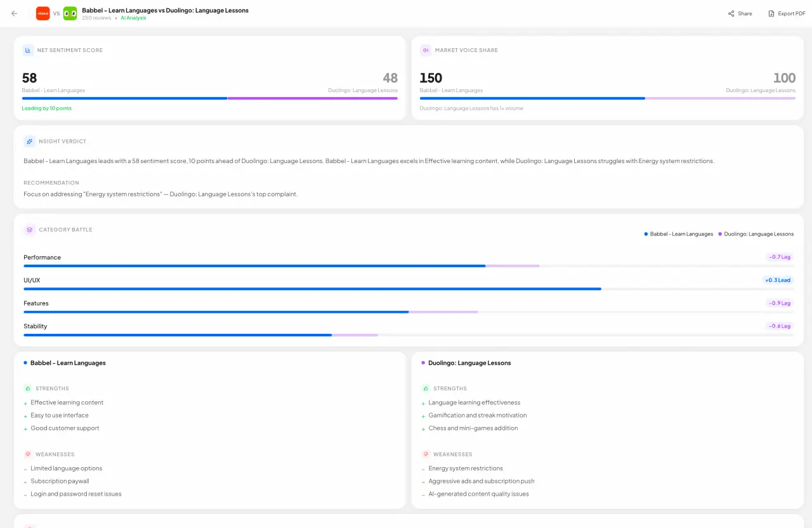The image size is (812, 528).
Task: Click the Nsight Verdict sparkle icon
Action: (x=29, y=142)
